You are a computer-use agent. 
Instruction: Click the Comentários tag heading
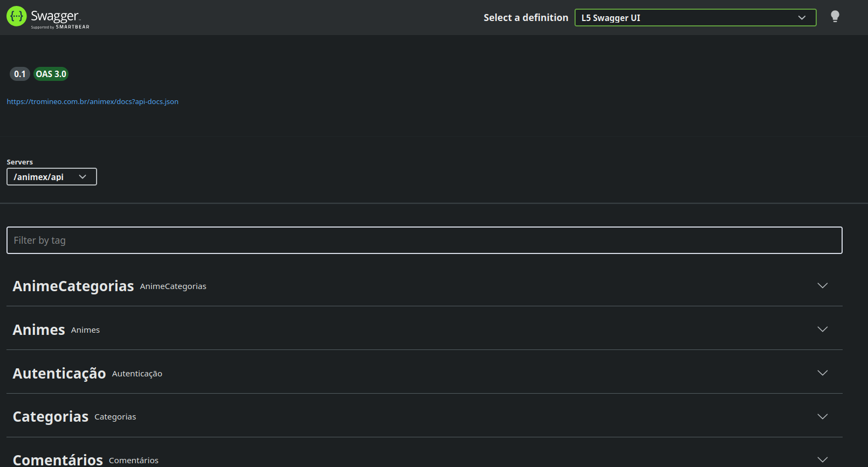(58, 460)
